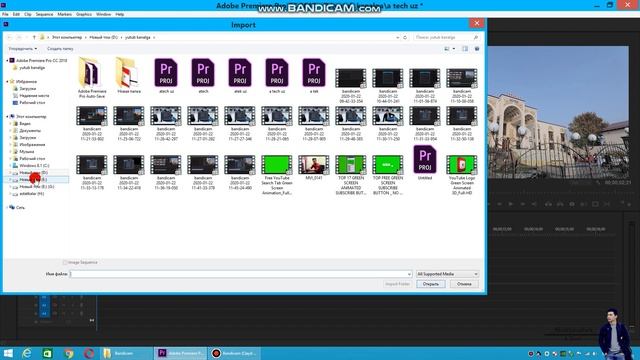This screenshot has width=640, height=360.
Task: Open Загрузки under Избранное
Action: coord(28,89)
